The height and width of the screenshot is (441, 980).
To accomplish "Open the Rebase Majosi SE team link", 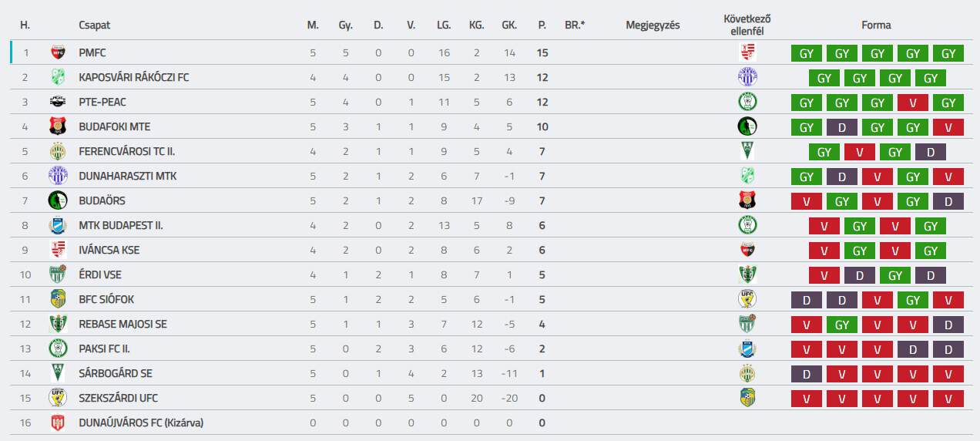I will click(x=123, y=324).
